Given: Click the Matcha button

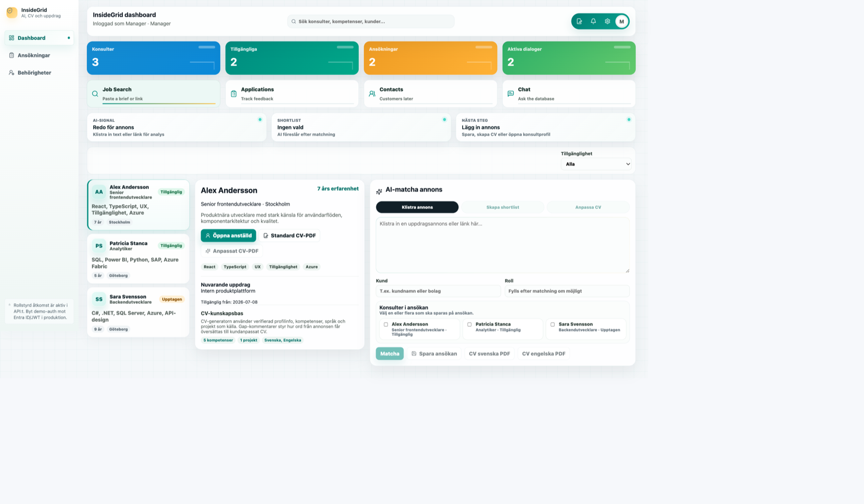Looking at the screenshot, I should (390, 354).
